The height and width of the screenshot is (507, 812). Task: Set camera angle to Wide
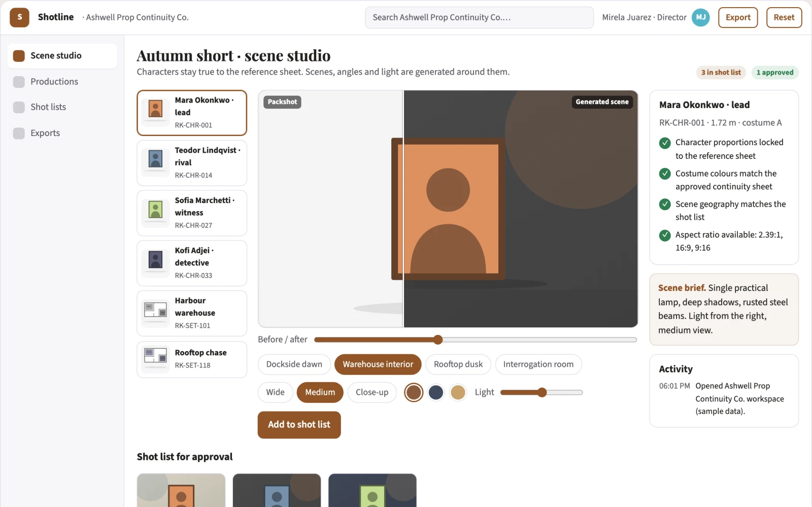pos(275,392)
